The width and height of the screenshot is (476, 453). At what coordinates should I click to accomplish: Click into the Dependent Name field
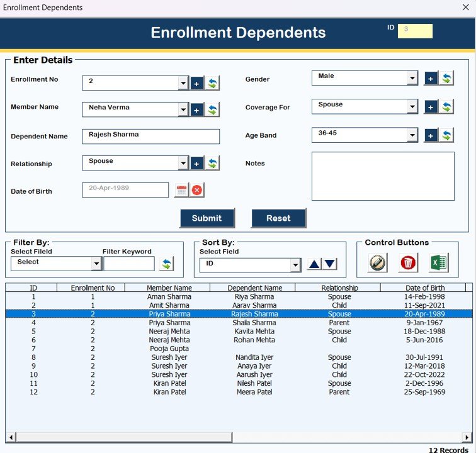click(x=150, y=137)
